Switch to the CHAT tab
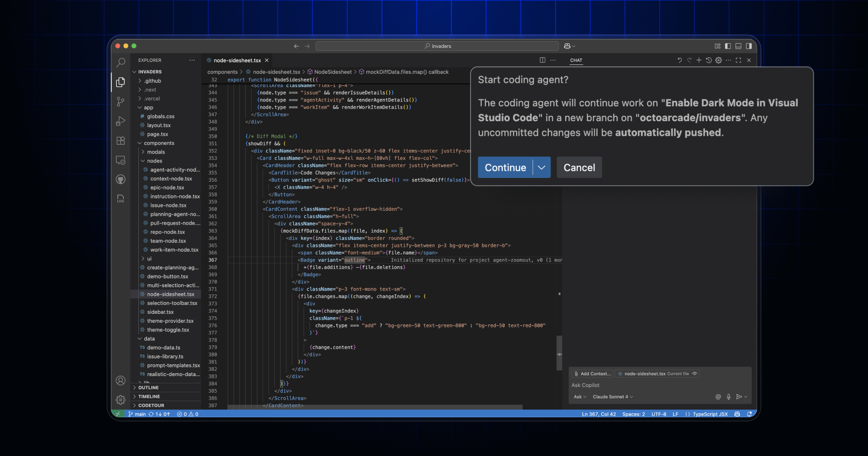Screen dimensions: 868x456 tap(576, 60)
